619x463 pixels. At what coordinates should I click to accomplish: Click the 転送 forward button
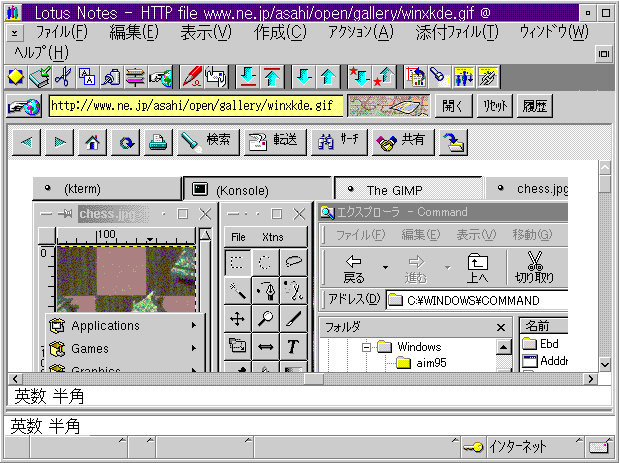click(x=275, y=142)
